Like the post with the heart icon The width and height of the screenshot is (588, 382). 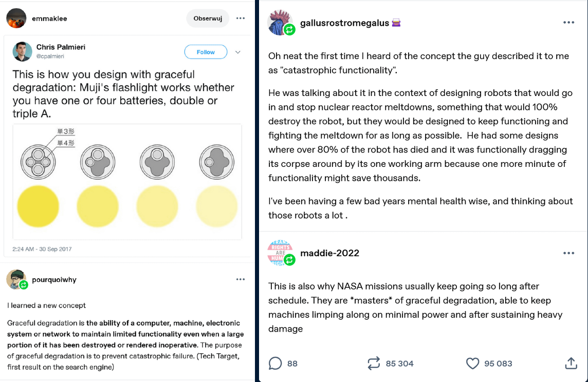click(472, 364)
